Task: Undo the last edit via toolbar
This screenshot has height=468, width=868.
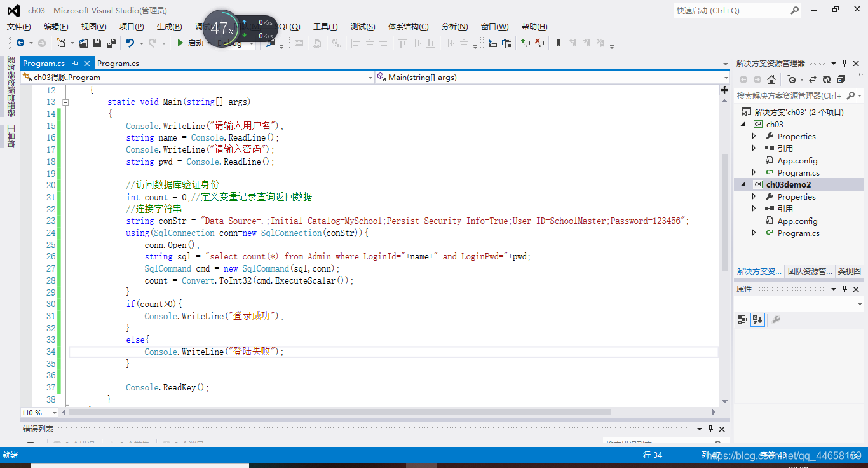Action: coord(130,43)
